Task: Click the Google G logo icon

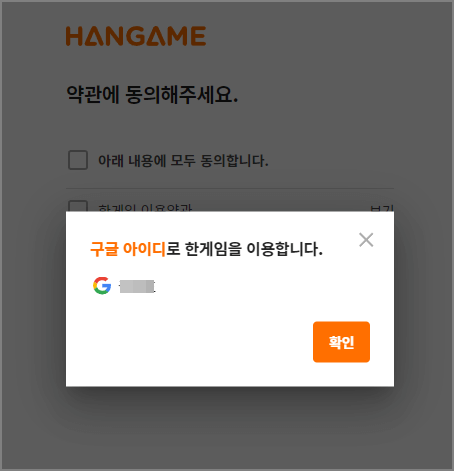Action: tap(102, 286)
